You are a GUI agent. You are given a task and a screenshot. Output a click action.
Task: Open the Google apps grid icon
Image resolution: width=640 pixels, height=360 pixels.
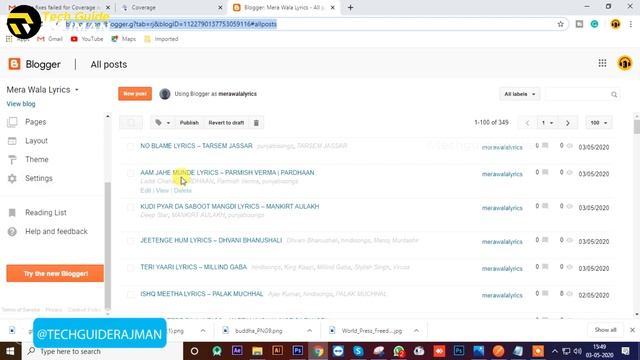tap(602, 63)
